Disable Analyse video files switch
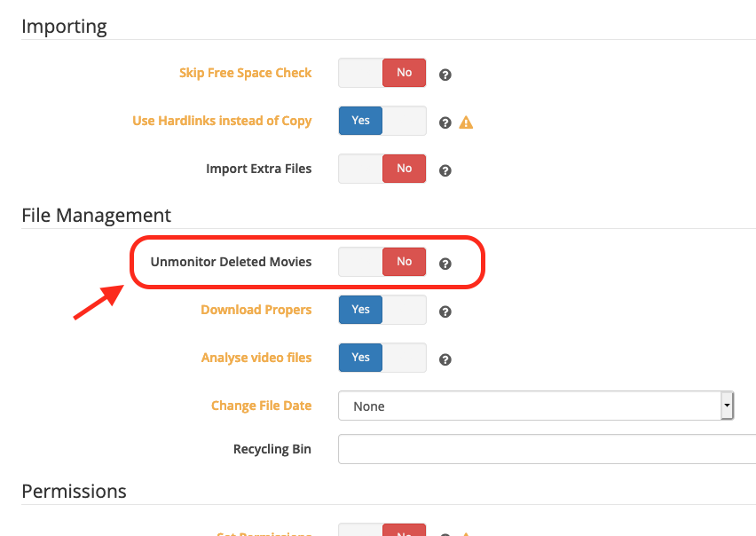The image size is (756, 536). [382, 358]
